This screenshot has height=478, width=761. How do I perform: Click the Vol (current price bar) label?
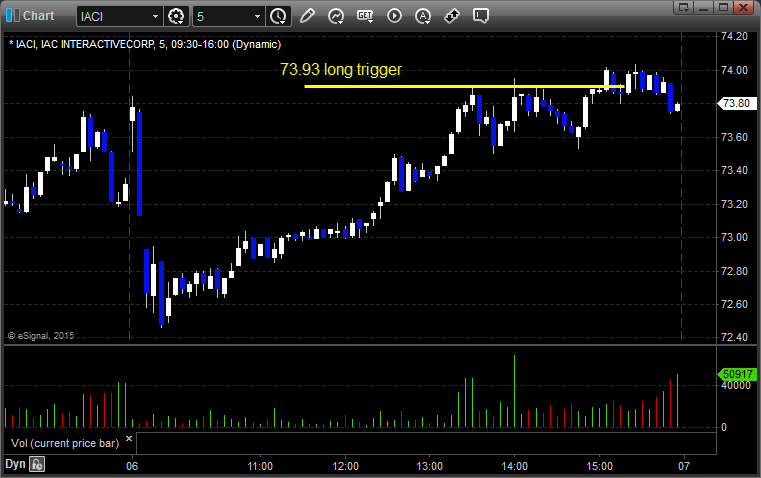pyautogui.click(x=65, y=443)
